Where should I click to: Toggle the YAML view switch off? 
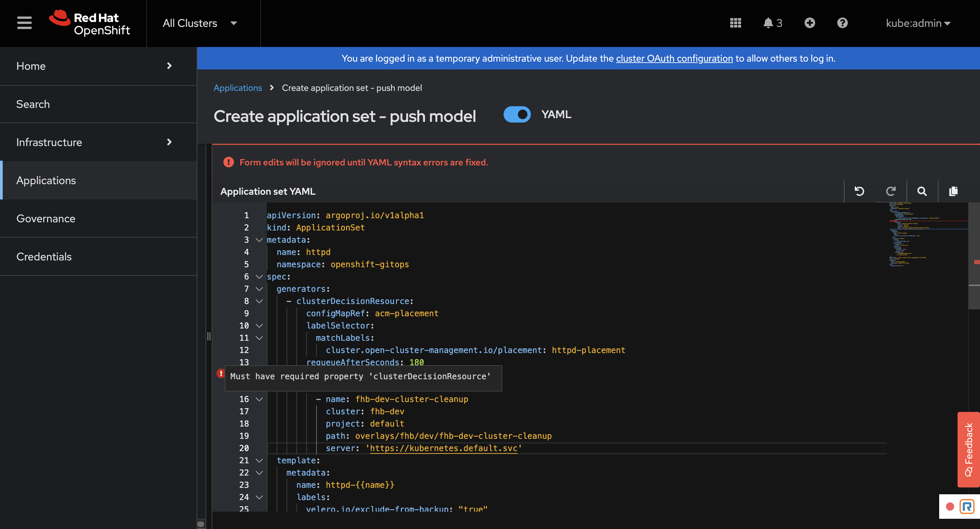pos(517,114)
